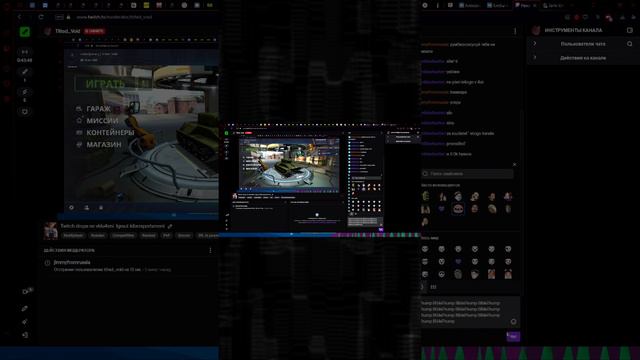This screenshot has width=640, height=360.
Task: Open the chat panel three-dot menu
Action: click(515, 31)
